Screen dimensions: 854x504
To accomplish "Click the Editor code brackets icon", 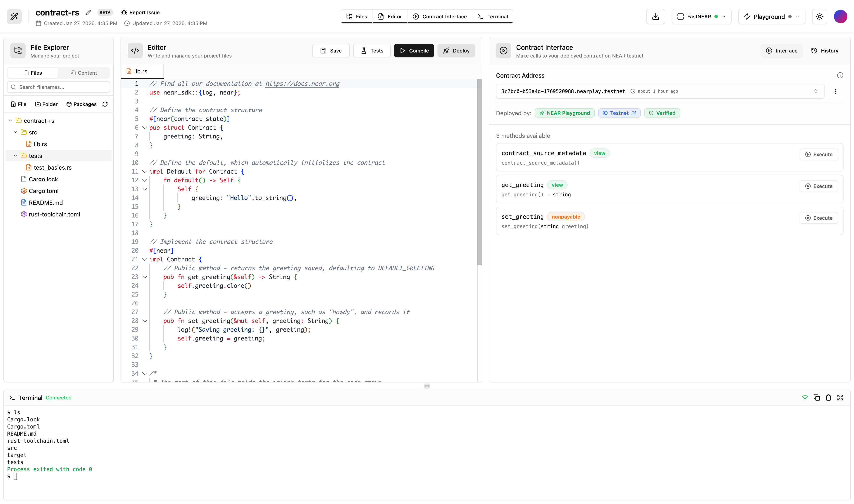I will (x=135, y=51).
